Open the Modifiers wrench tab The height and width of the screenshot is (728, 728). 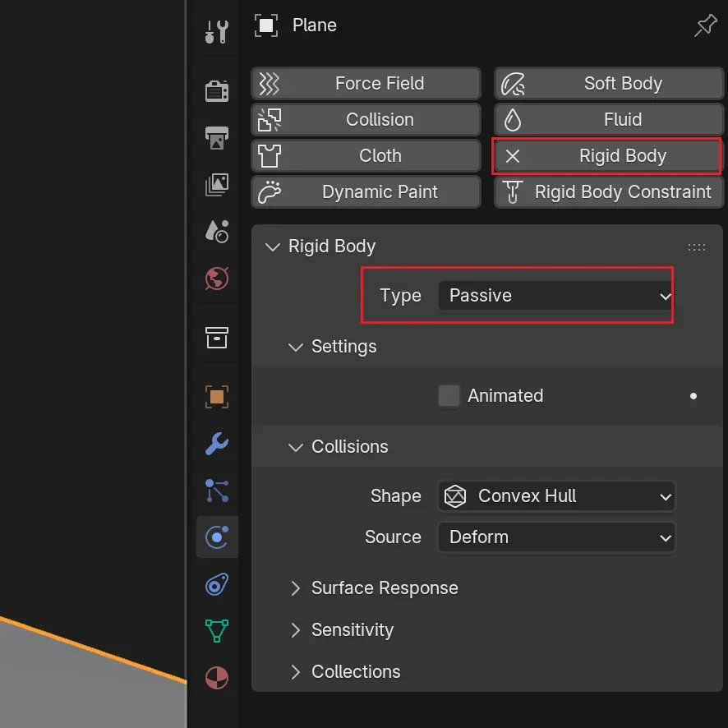217,444
